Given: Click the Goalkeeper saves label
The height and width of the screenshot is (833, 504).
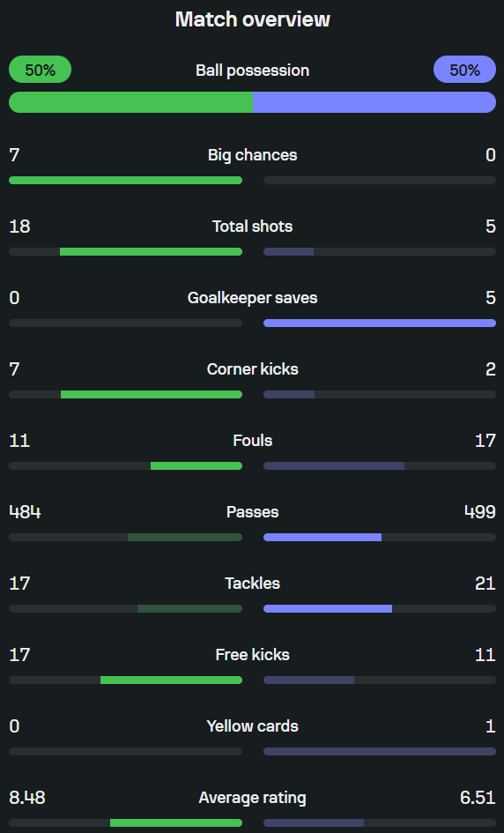Looking at the screenshot, I should click(x=252, y=298).
